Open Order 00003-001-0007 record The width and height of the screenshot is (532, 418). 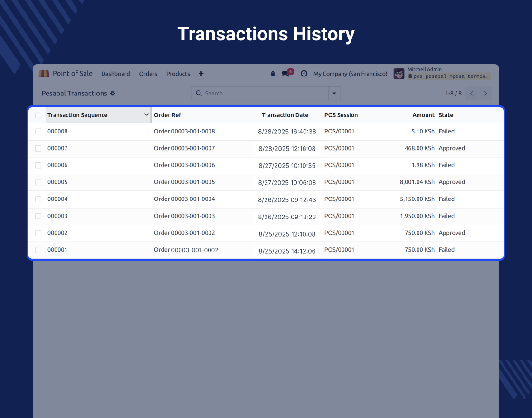pos(184,148)
